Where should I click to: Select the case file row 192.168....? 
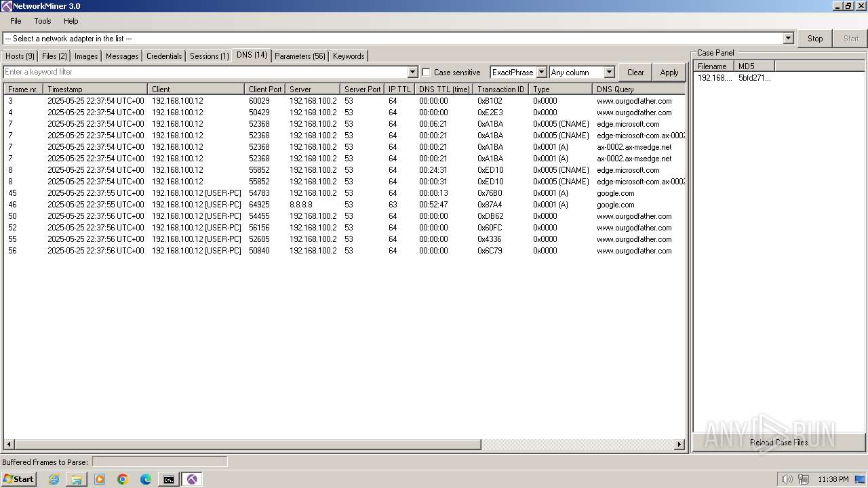(x=734, y=78)
